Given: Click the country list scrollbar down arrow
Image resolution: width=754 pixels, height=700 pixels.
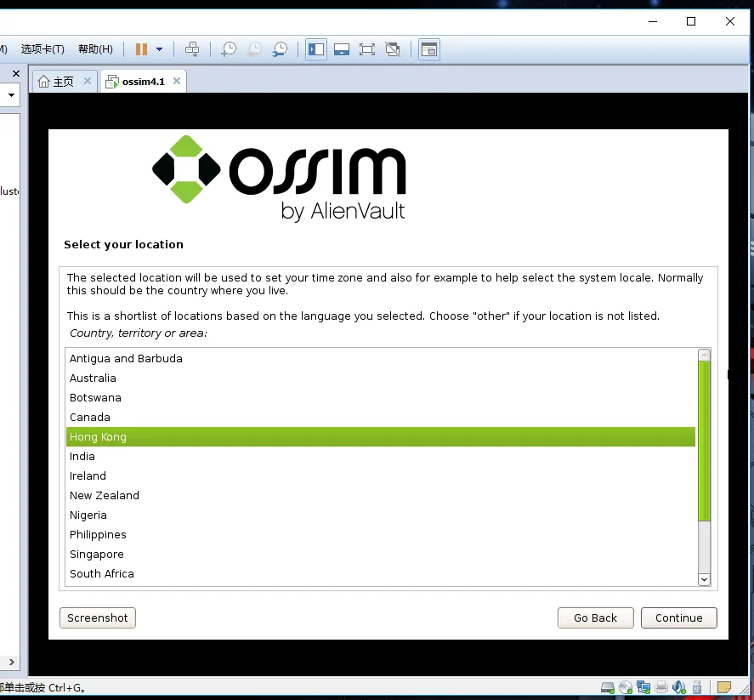Looking at the screenshot, I should 704,579.
